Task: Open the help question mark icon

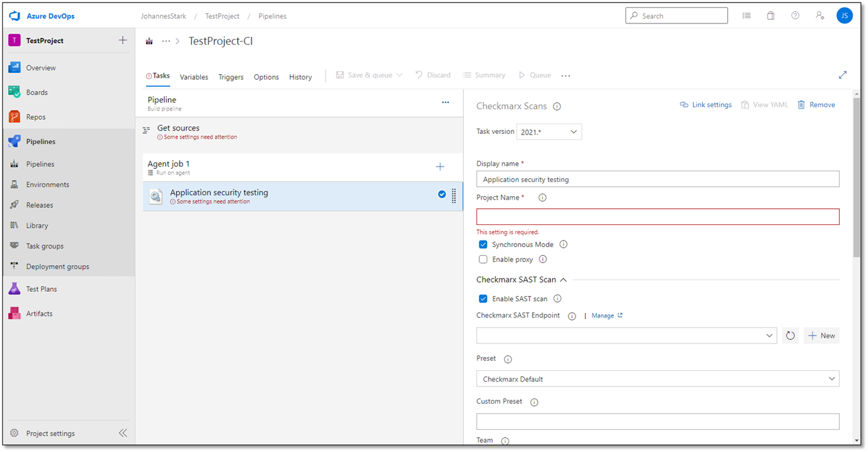Action: (795, 15)
